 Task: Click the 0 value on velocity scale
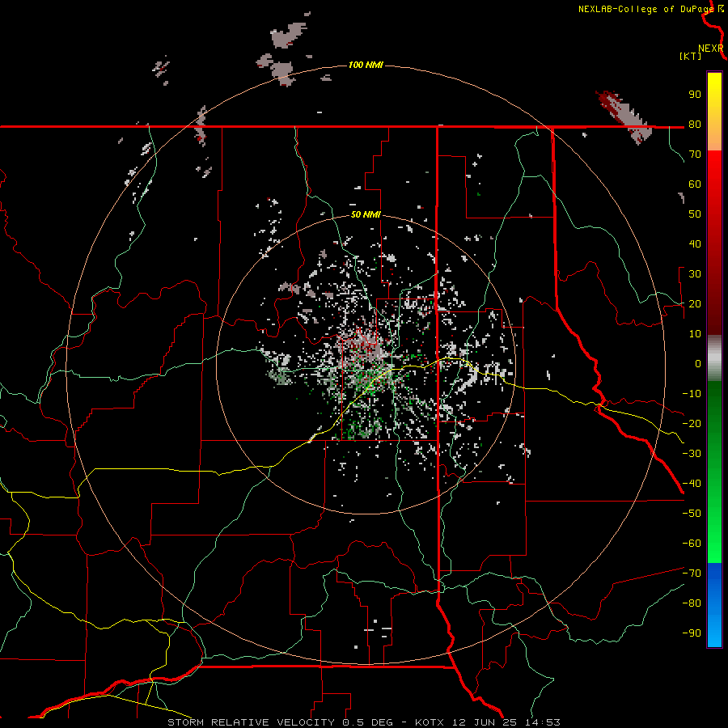coord(698,364)
